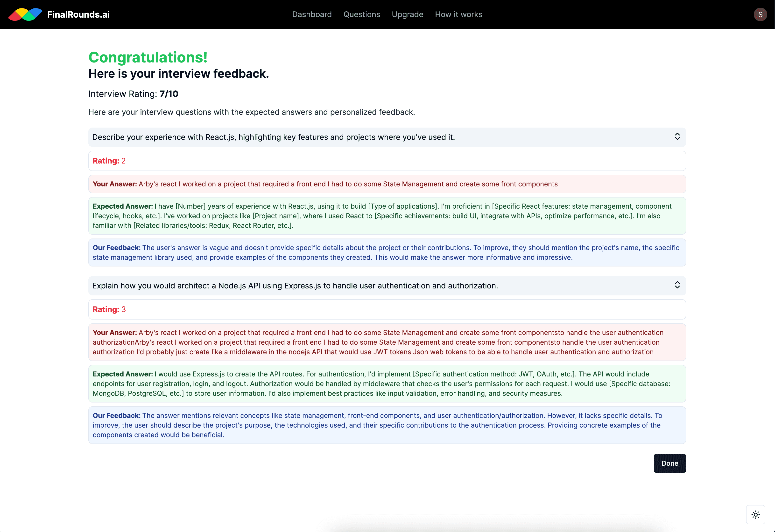The width and height of the screenshot is (775, 532).
Task: Open the Upgrade page link
Action: pyautogui.click(x=407, y=14)
